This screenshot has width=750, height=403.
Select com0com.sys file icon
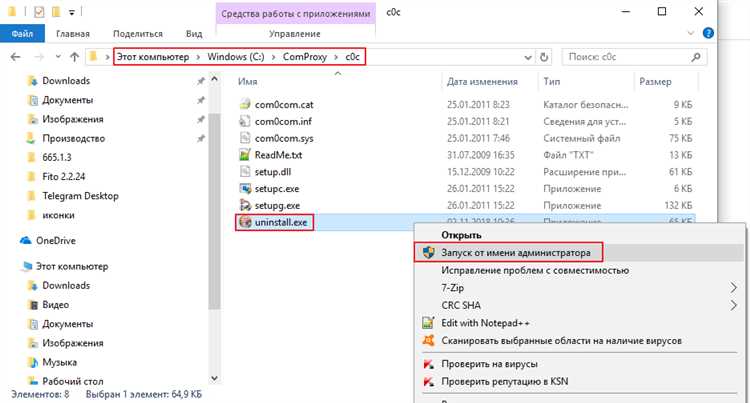click(x=245, y=138)
